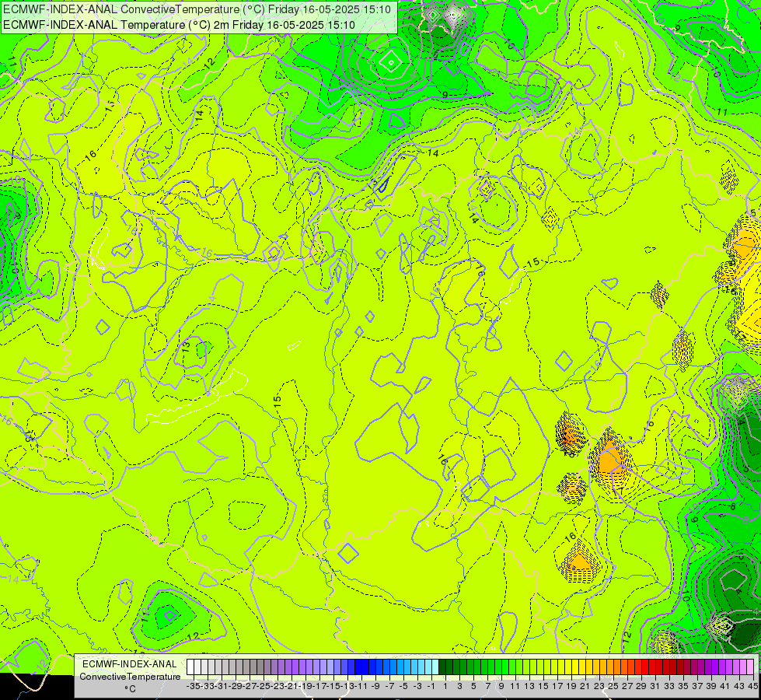
Task: Select the orange swatch above 25
Action: [x=617, y=667]
